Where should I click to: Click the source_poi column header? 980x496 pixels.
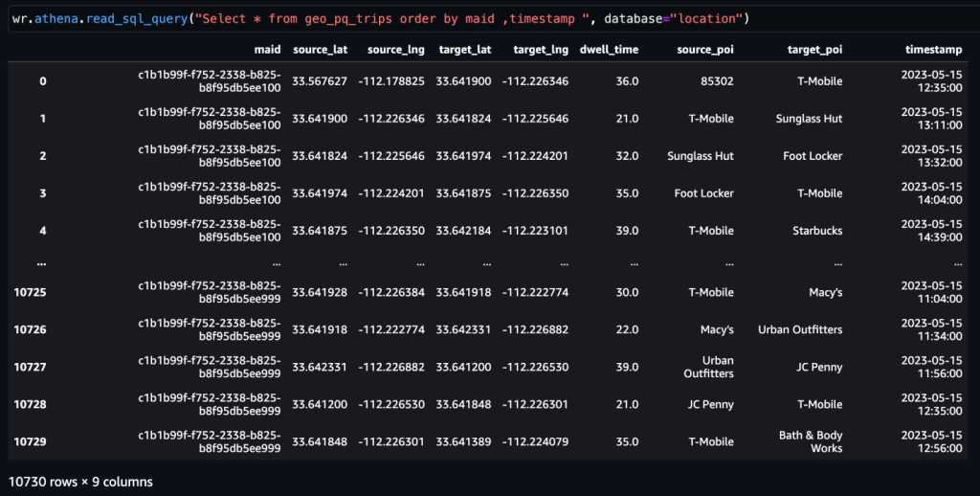tap(705, 50)
